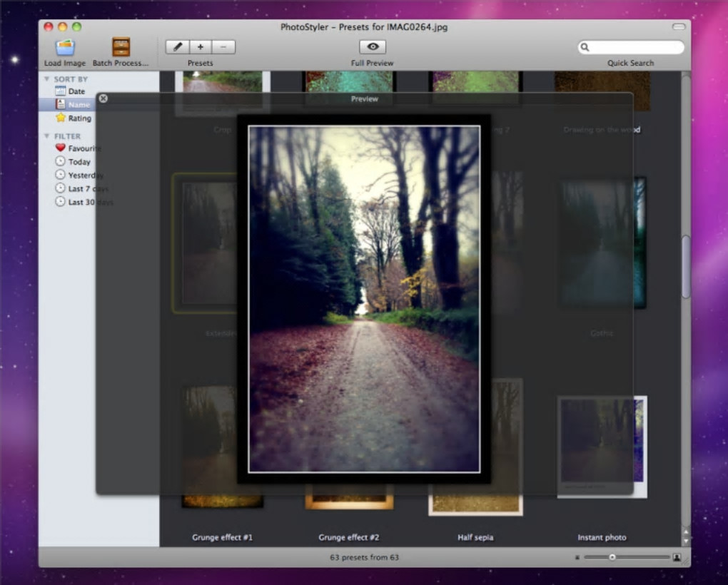Adjust the thumbnail size slider
The height and width of the screenshot is (585, 728).
click(x=612, y=557)
